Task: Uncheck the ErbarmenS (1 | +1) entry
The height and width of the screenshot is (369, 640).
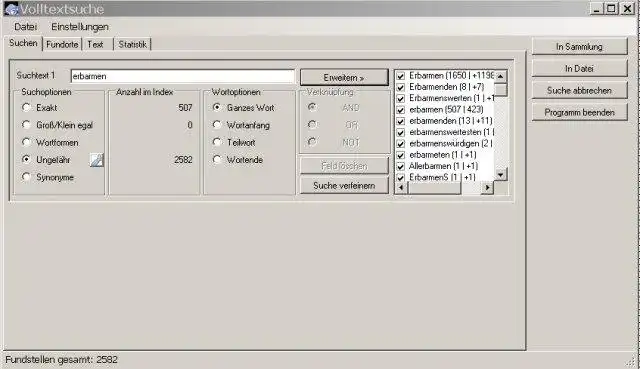Action: click(x=400, y=178)
